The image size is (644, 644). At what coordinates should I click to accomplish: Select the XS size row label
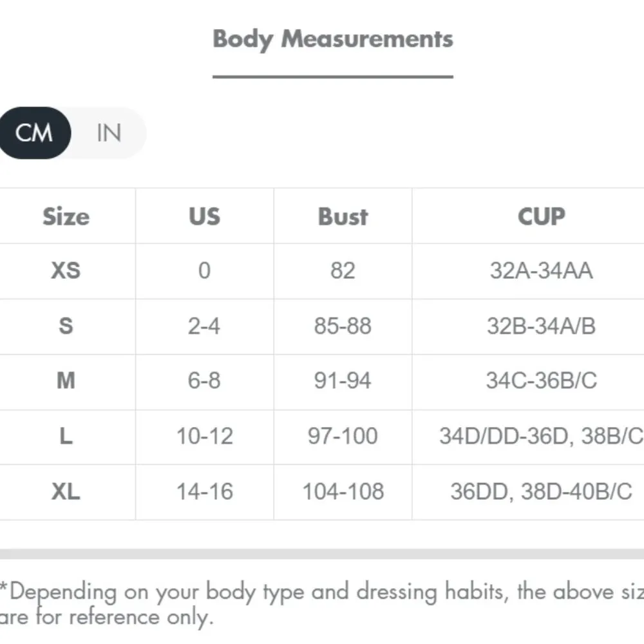66,270
